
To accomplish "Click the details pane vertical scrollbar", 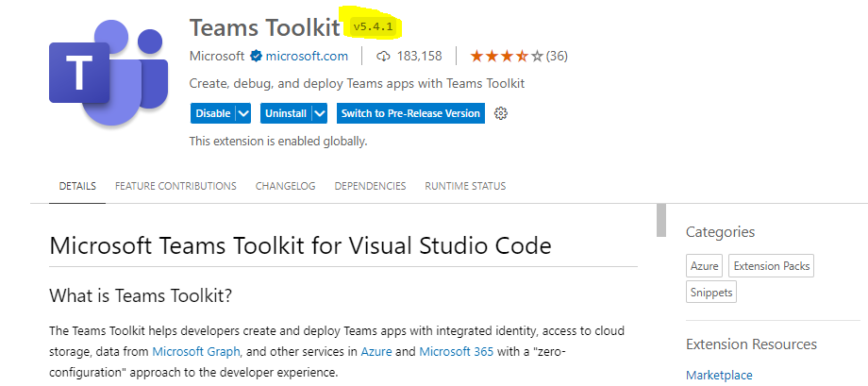I will (661, 220).
